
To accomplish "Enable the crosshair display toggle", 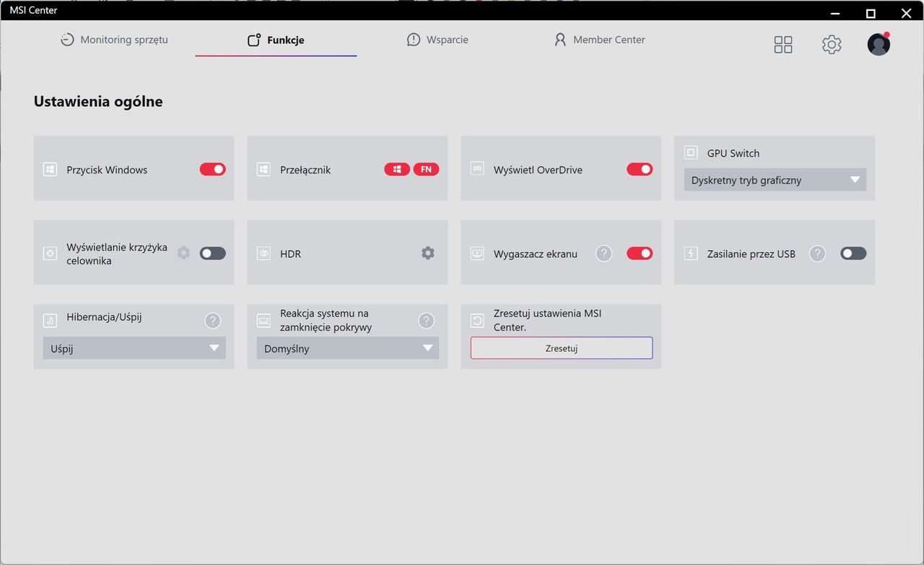I will click(213, 254).
